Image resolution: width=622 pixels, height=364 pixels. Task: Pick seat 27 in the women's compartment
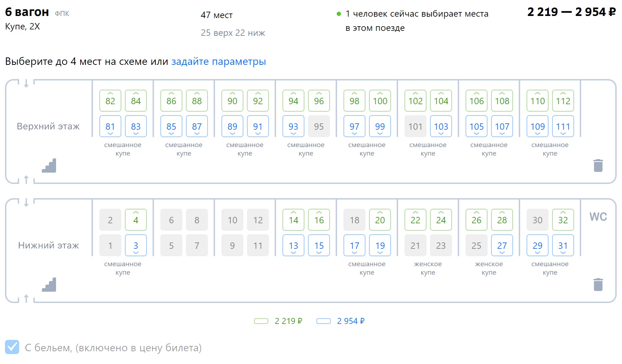[502, 246]
